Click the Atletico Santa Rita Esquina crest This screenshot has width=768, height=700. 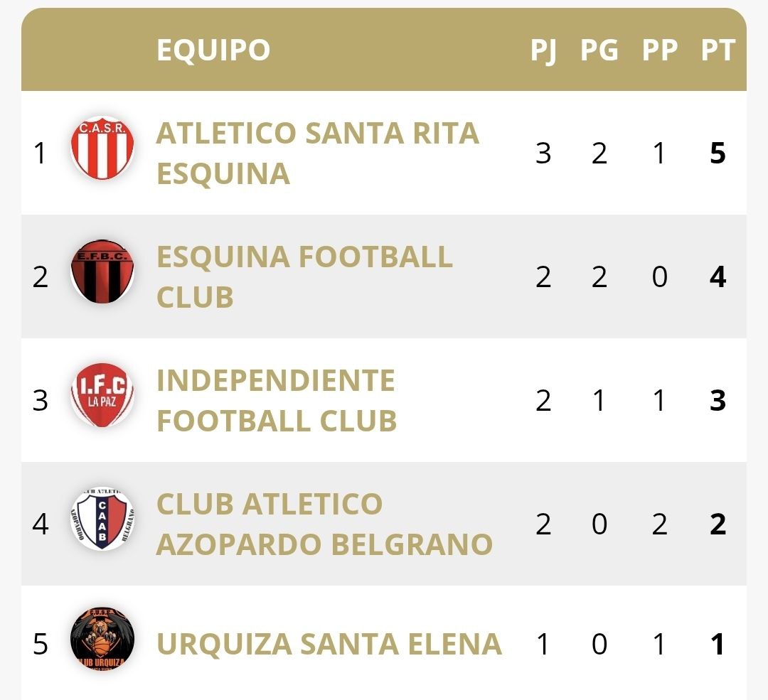102,148
